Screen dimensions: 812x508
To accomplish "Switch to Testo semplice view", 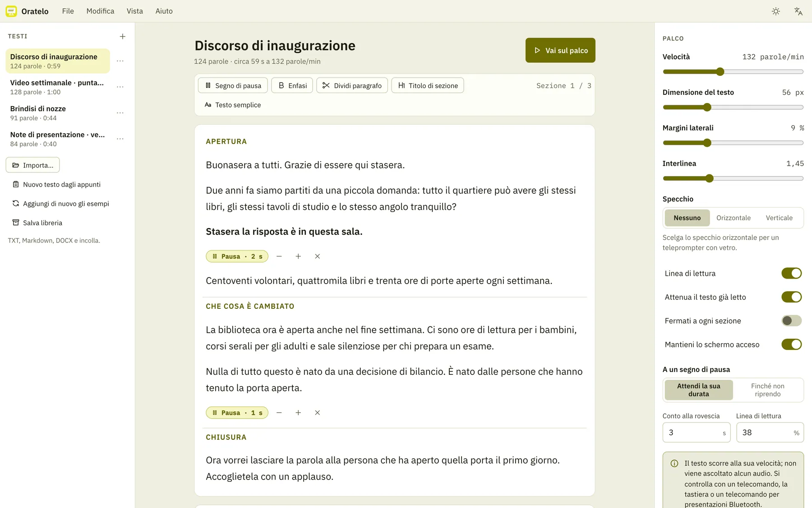I will tap(232, 105).
